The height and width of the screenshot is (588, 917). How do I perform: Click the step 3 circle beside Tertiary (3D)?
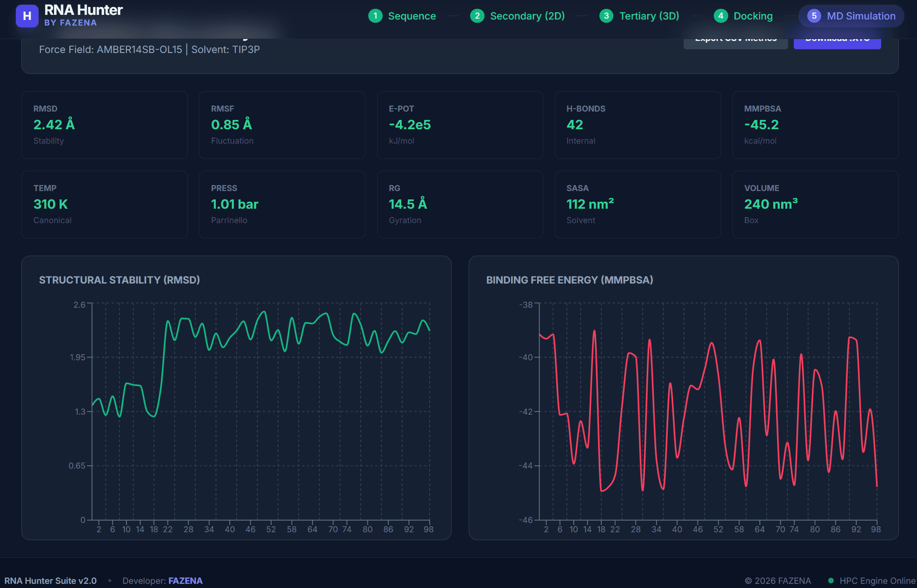pos(606,15)
